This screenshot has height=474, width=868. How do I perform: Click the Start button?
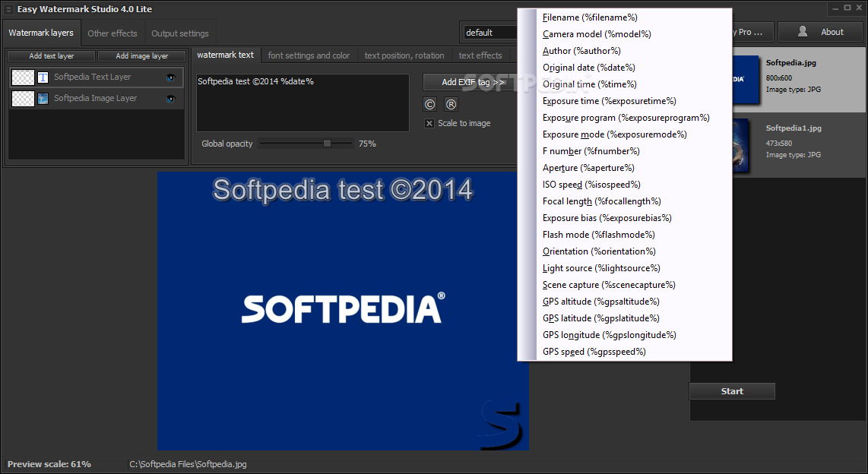(x=732, y=391)
